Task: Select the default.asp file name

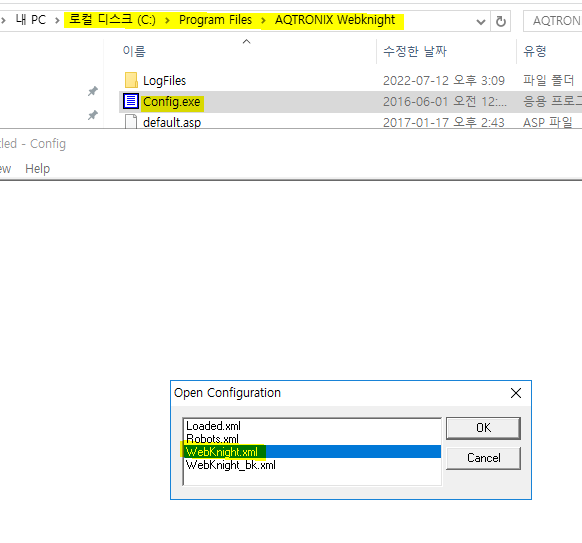Action: 172,122
